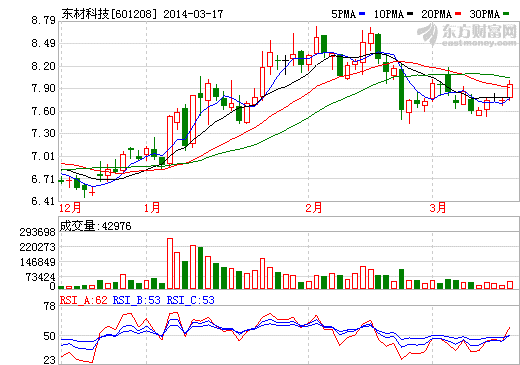Image resolution: width=520 pixels, height=365 pixels.
Task: Click the green 30PMA legend color marker
Action: tap(506, 14)
